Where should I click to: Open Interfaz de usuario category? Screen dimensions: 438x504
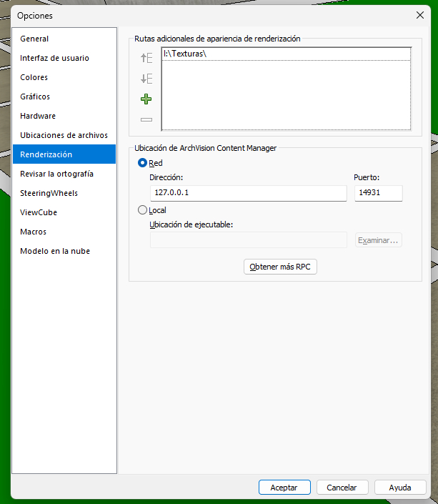tap(64, 58)
